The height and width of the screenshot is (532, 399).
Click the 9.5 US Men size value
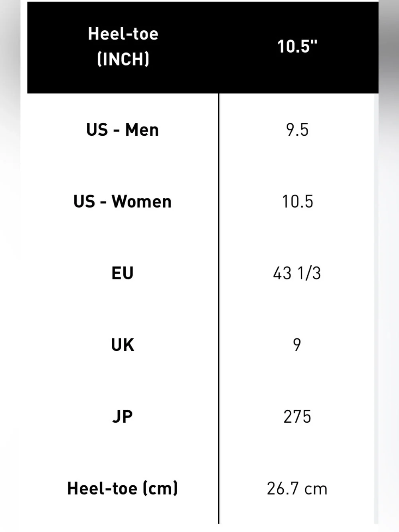coord(297,130)
